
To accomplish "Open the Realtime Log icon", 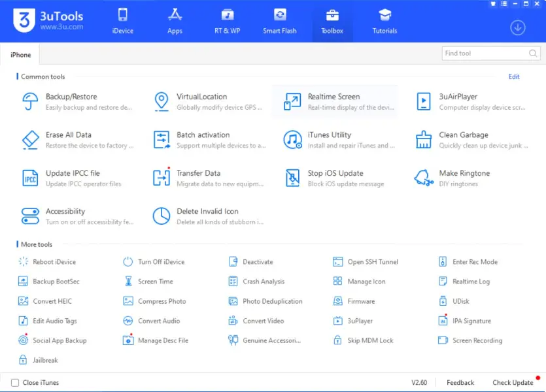I will (x=443, y=281).
